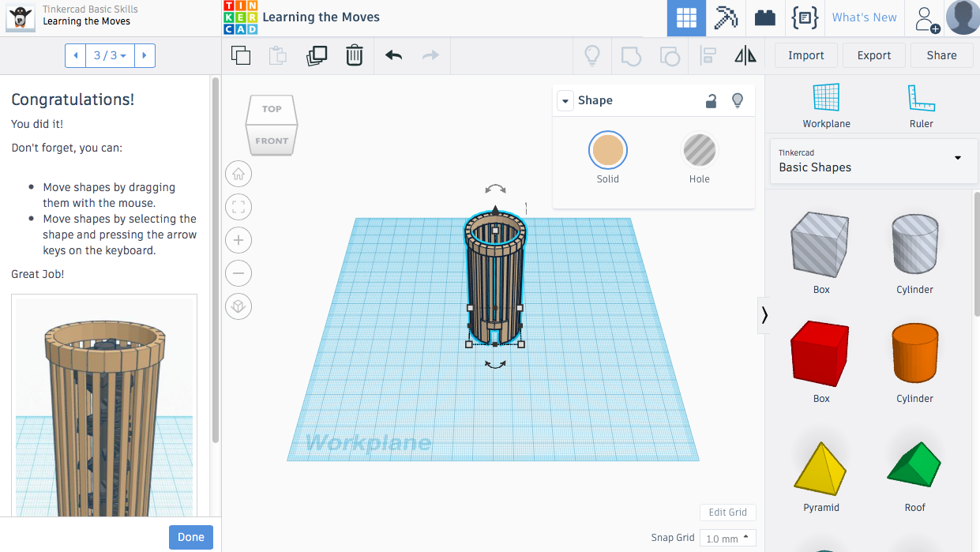Select the red Box shape thumbnail
980x552 pixels.
click(x=820, y=353)
